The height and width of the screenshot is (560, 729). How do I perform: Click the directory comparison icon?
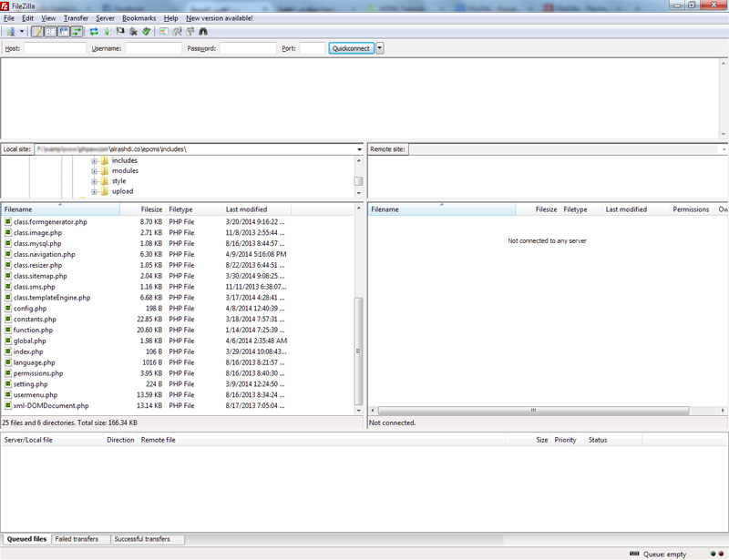177,32
